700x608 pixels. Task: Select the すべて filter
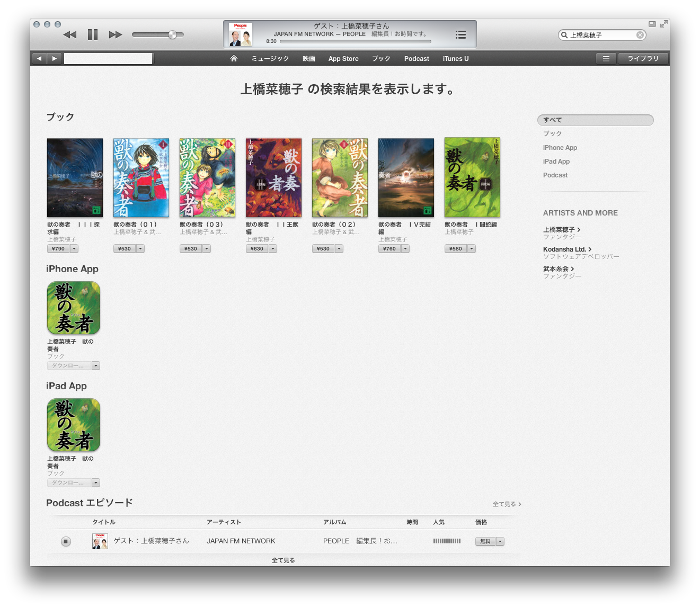point(595,120)
